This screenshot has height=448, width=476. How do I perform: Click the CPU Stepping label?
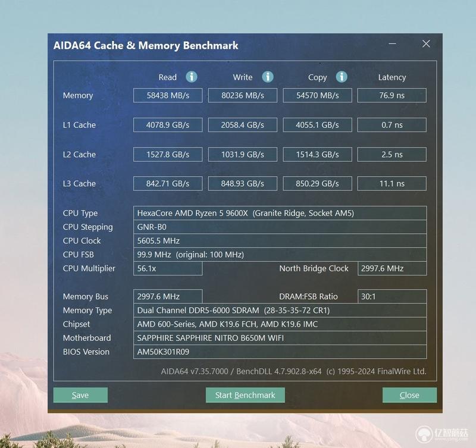coord(87,227)
